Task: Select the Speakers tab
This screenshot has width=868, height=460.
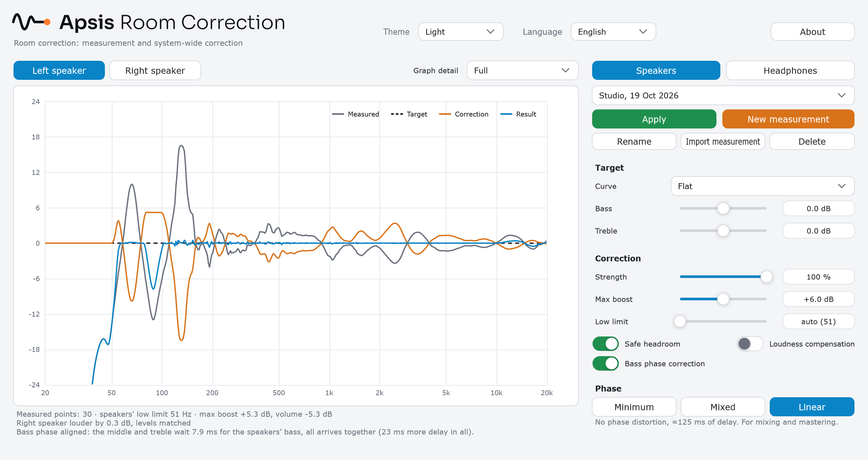Action: pyautogui.click(x=656, y=70)
